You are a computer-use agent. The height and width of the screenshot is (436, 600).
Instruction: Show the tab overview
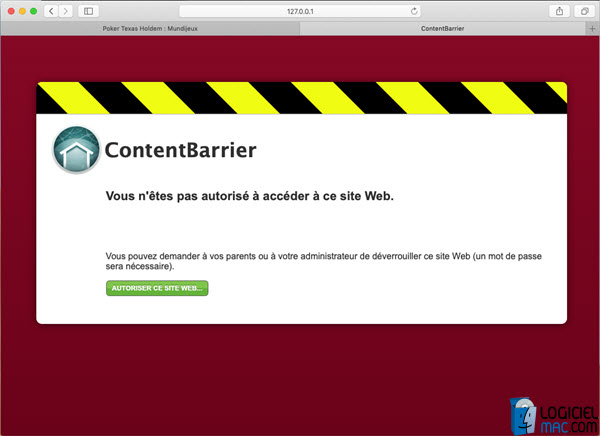(584, 10)
